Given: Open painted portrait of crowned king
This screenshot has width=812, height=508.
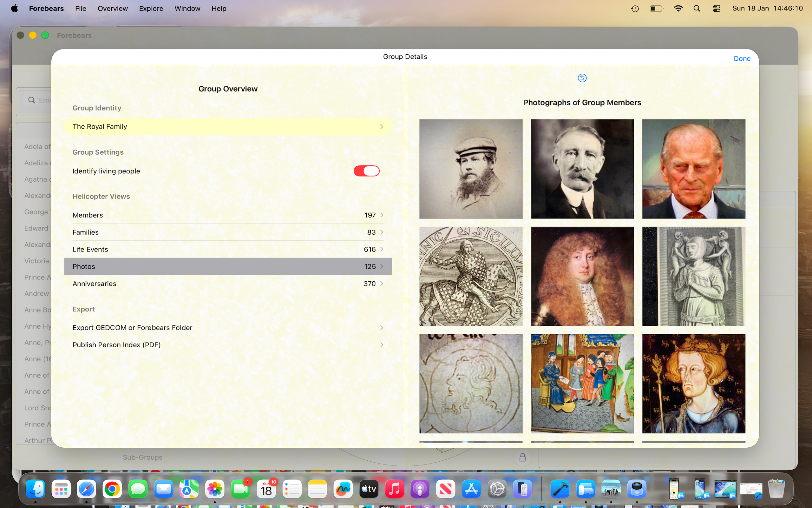Looking at the screenshot, I should (694, 384).
